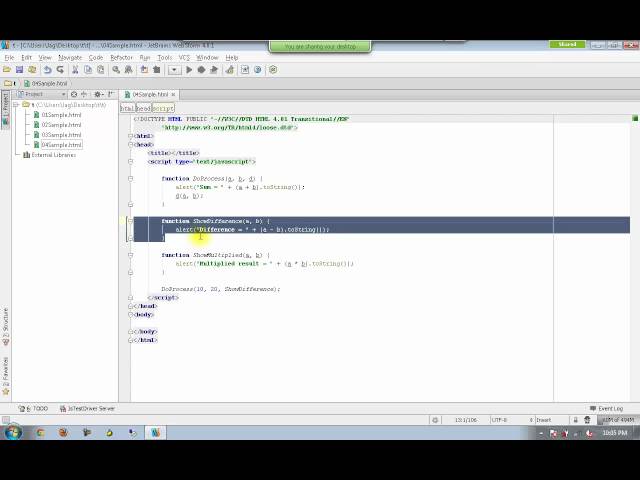640x480 pixels.
Task: Open the run configuration dropdown
Action: pos(174,70)
